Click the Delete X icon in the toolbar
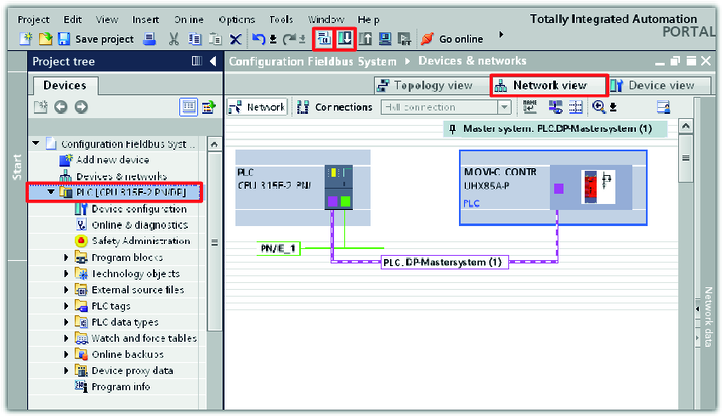725x419 pixels. [x=236, y=39]
